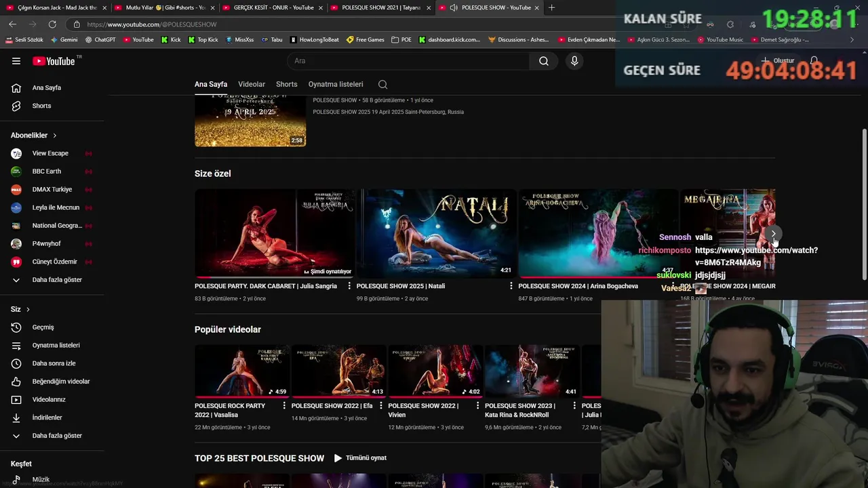
Task: Switch to the Videolar channel tab
Action: [252, 85]
